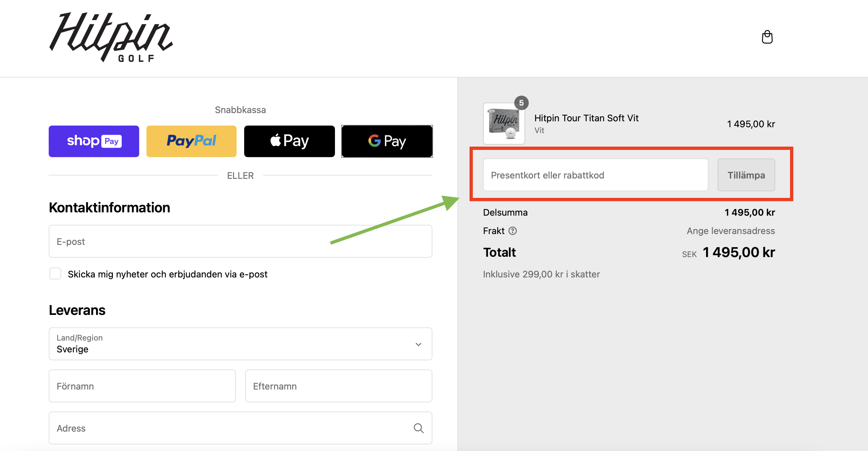Click the Förnamn input field

pos(142,386)
